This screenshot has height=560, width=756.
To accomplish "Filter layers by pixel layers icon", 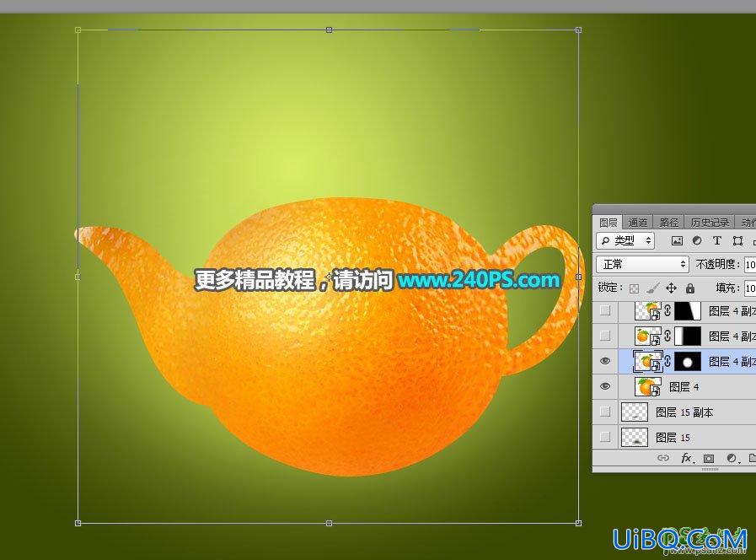I will pos(677,240).
